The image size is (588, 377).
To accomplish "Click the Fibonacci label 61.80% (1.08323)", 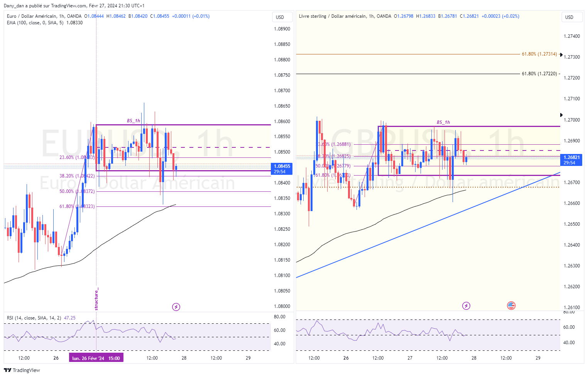I will [x=77, y=206].
